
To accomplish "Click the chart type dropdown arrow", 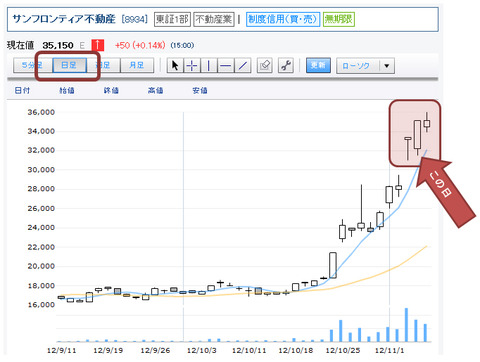I will tap(387, 66).
